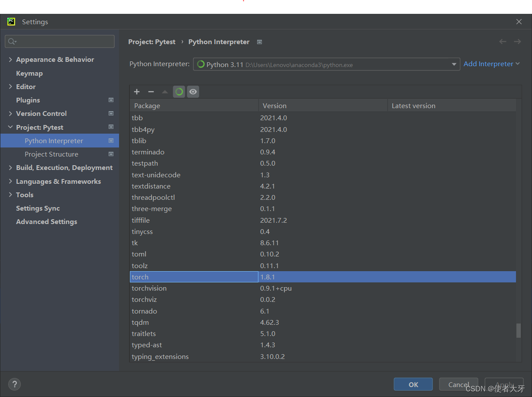Image resolution: width=532 pixels, height=397 pixels.
Task: Click project-level icon next to Project Structure
Action: (x=111, y=154)
